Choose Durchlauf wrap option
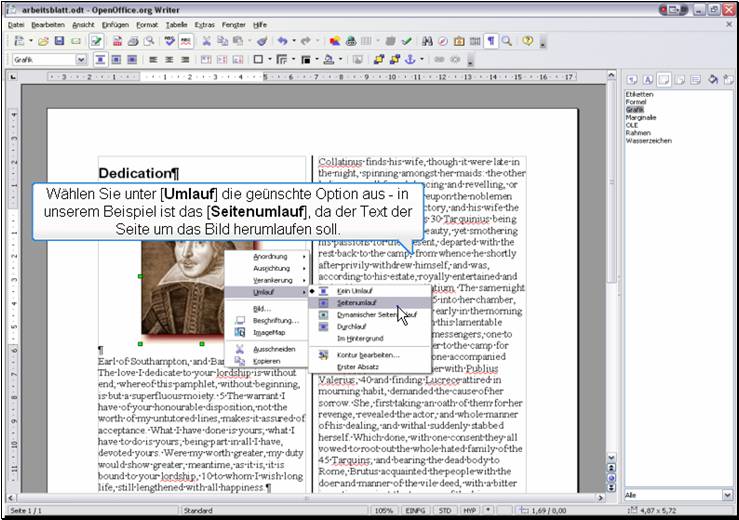The width and height of the screenshot is (739, 520). click(x=352, y=326)
